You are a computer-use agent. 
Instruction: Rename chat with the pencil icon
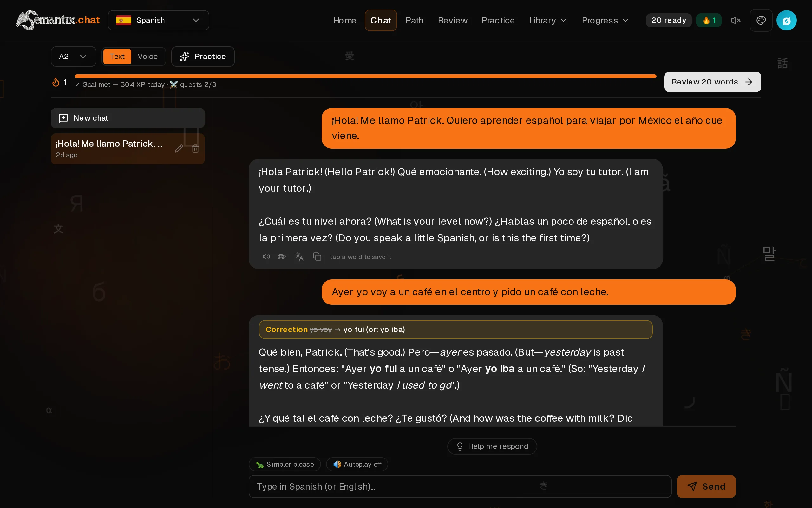[x=179, y=149]
